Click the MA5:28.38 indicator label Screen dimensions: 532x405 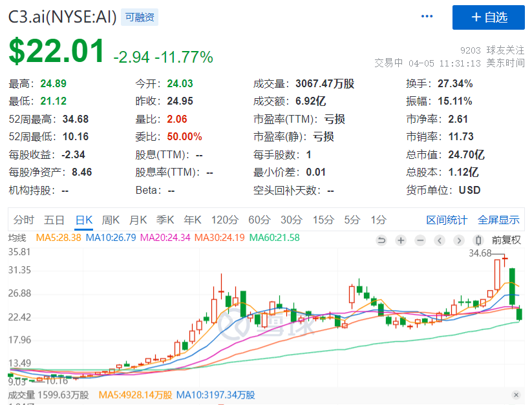coord(58,238)
